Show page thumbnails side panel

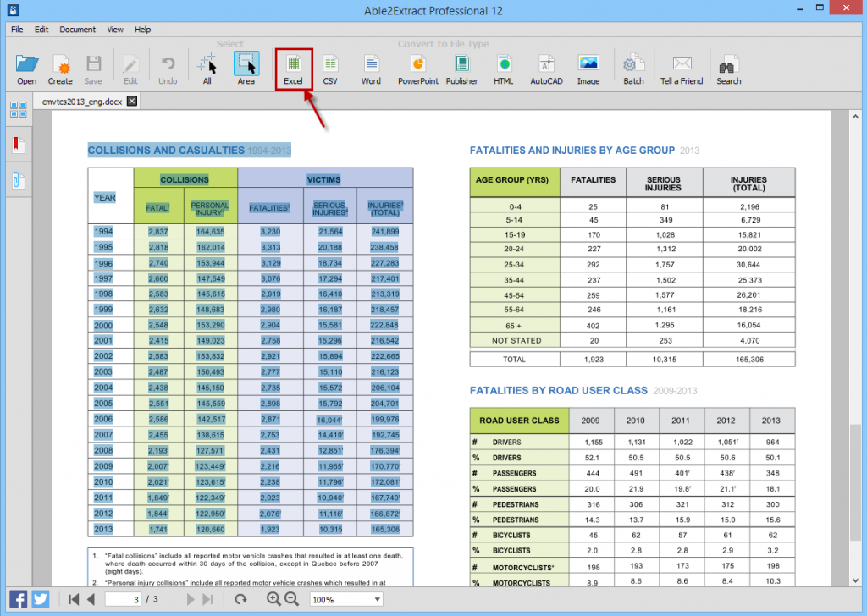point(19,109)
